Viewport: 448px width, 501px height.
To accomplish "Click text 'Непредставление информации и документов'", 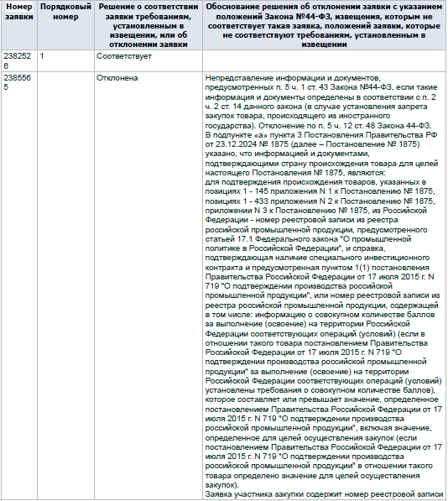I will tap(292, 78).
